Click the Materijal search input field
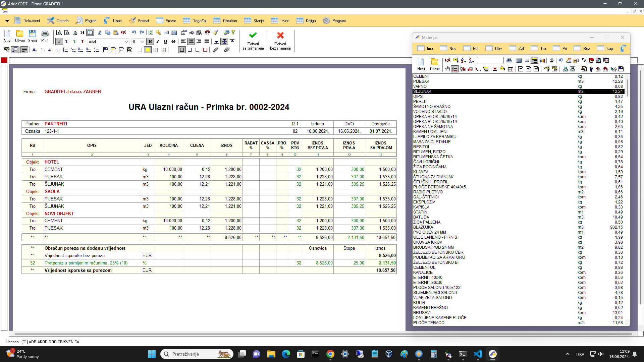The height and width of the screenshot is (362, 644). [x=490, y=60]
